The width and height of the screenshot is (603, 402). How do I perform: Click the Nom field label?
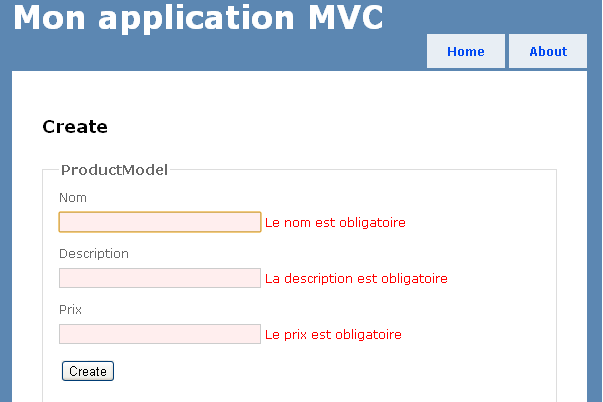[73, 198]
